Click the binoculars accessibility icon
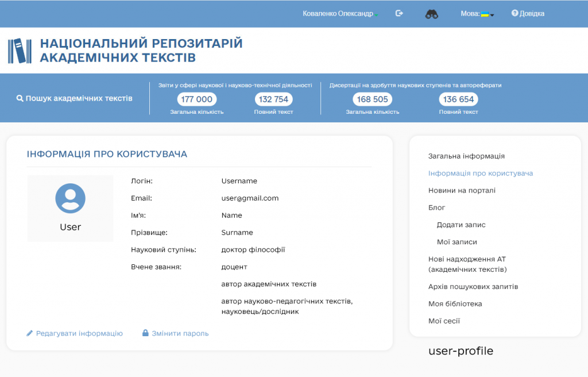The image size is (588, 377). click(431, 14)
